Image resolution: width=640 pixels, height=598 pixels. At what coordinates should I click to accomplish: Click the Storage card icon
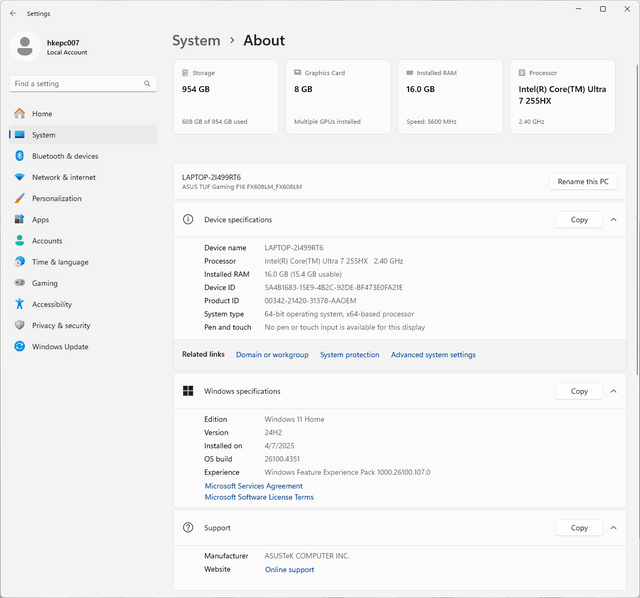pyautogui.click(x=185, y=73)
